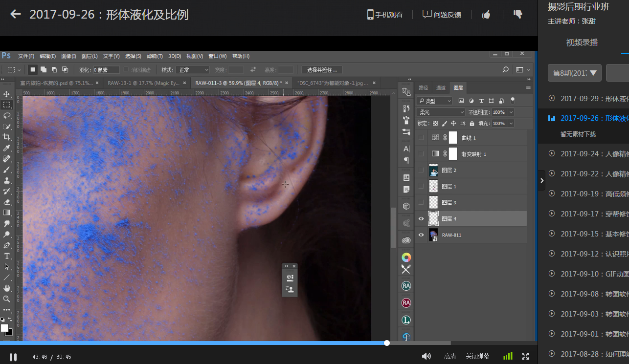Screen dimensions: 629x364
Task: Show layer 图层 3
Action: [x=421, y=202]
